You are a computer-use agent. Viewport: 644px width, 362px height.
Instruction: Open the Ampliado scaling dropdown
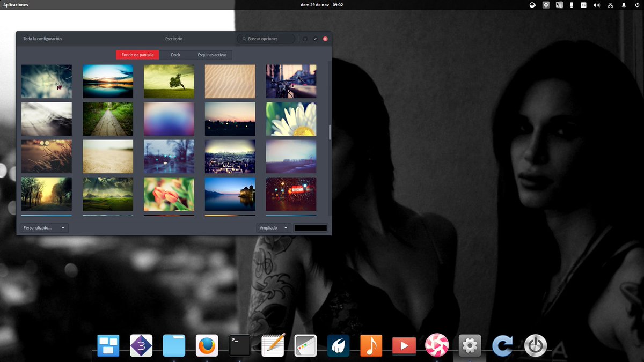274,228
